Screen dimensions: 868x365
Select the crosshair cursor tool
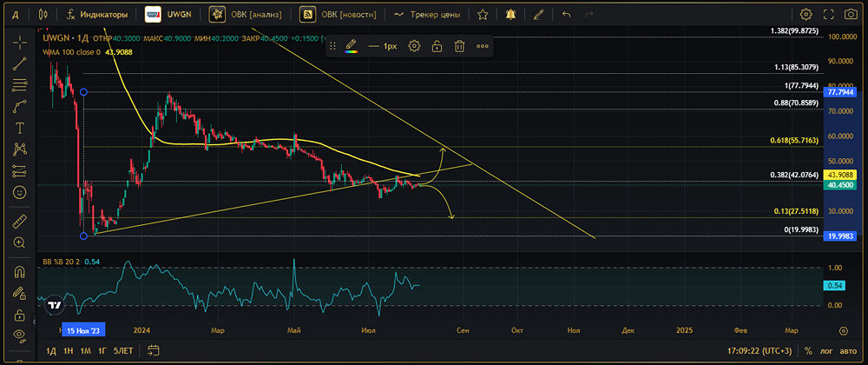coord(19,42)
